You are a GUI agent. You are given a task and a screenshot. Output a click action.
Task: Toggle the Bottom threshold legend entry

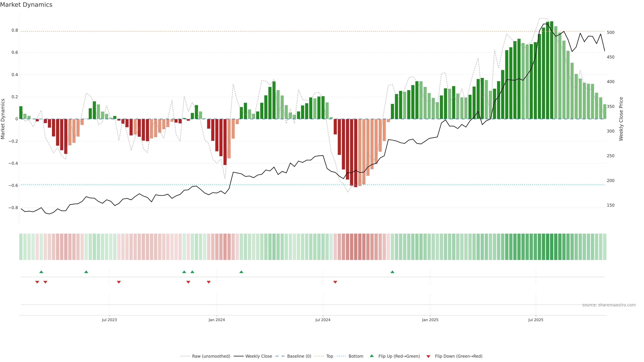click(356, 356)
